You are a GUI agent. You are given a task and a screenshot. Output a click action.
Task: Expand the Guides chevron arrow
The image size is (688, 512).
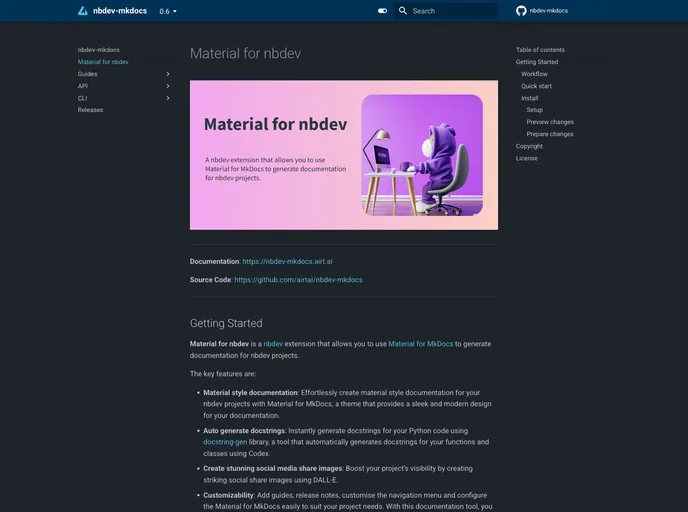pyautogui.click(x=168, y=74)
